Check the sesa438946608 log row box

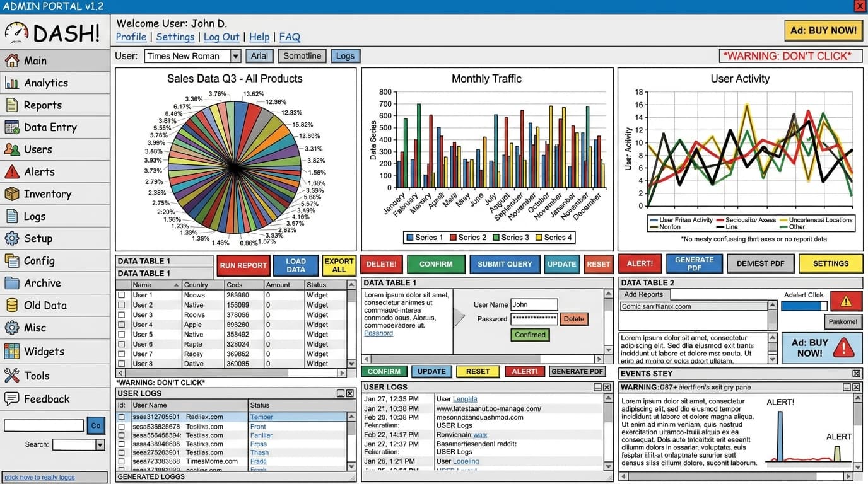tap(122, 444)
